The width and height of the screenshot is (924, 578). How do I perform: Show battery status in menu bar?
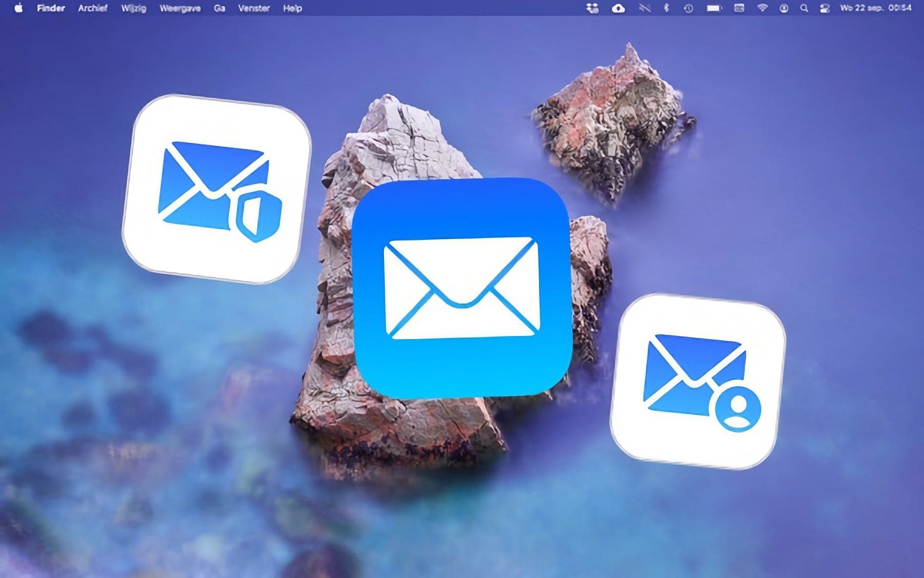click(x=714, y=8)
